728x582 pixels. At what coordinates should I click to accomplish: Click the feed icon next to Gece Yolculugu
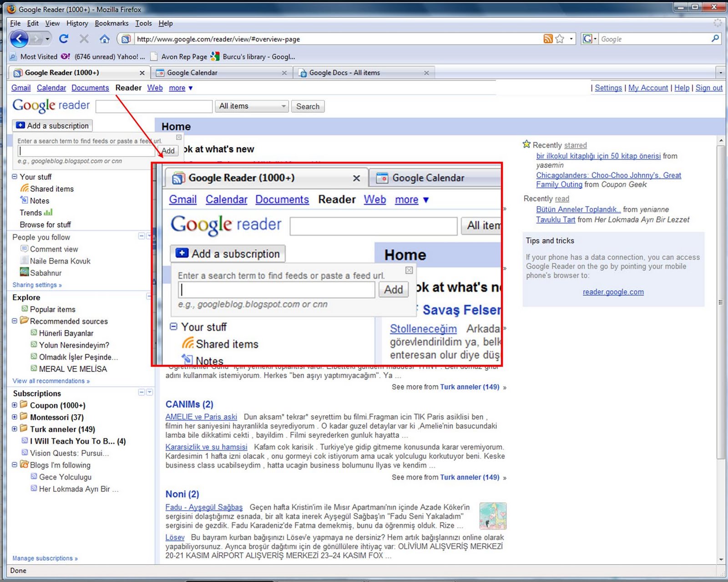(34, 477)
